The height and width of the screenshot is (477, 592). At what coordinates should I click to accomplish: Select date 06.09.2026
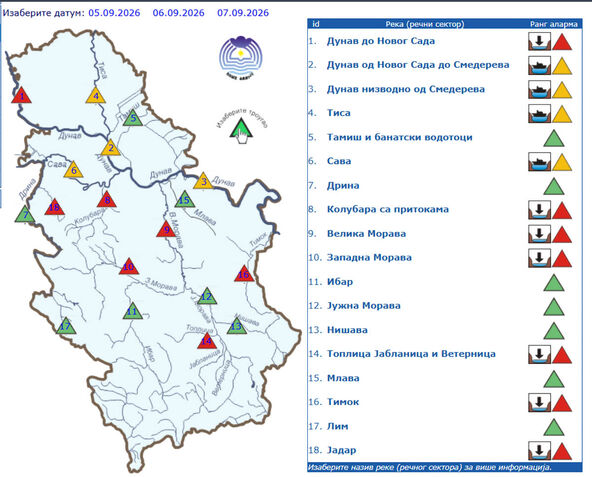(179, 13)
